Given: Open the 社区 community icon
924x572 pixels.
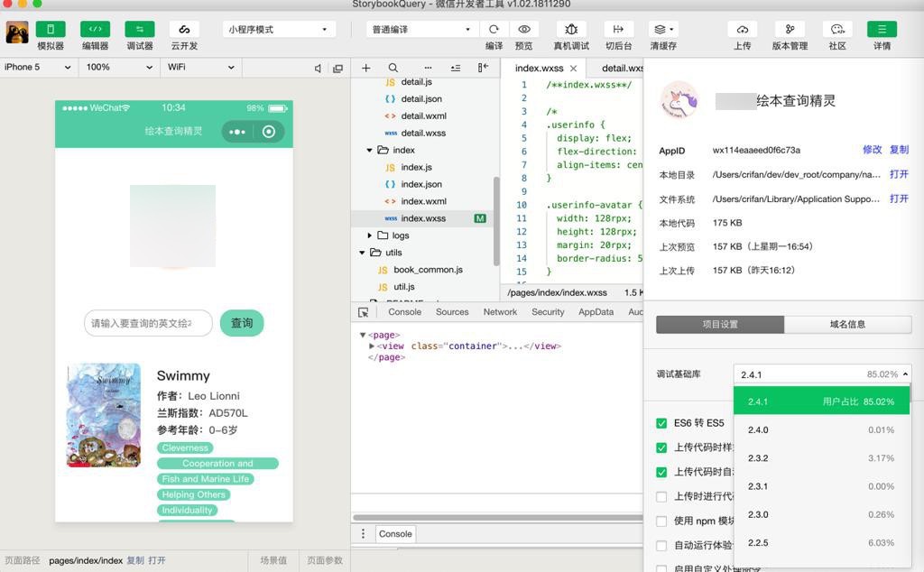Looking at the screenshot, I should click(x=837, y=29).
